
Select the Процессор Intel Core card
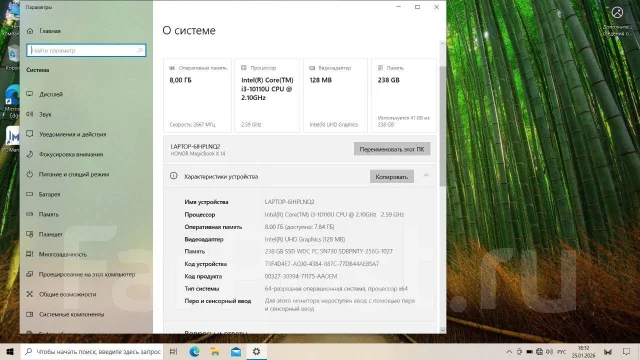point(267,96)
